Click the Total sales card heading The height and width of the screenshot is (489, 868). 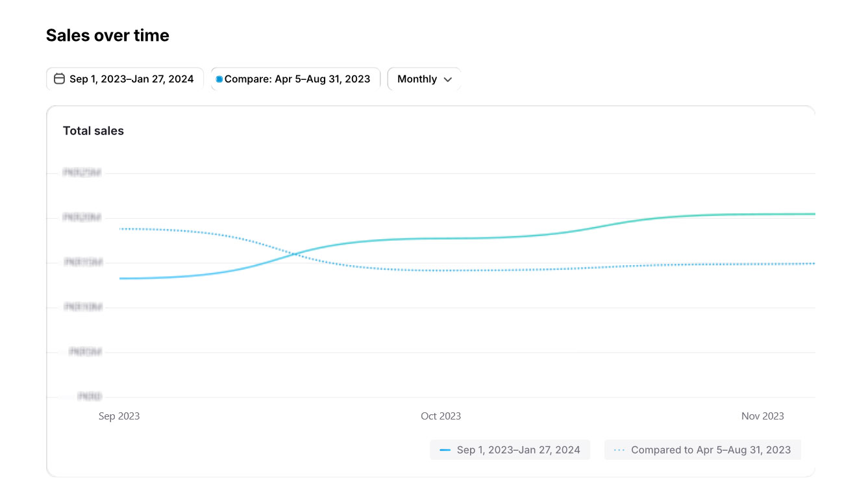[x=93, y=131]
